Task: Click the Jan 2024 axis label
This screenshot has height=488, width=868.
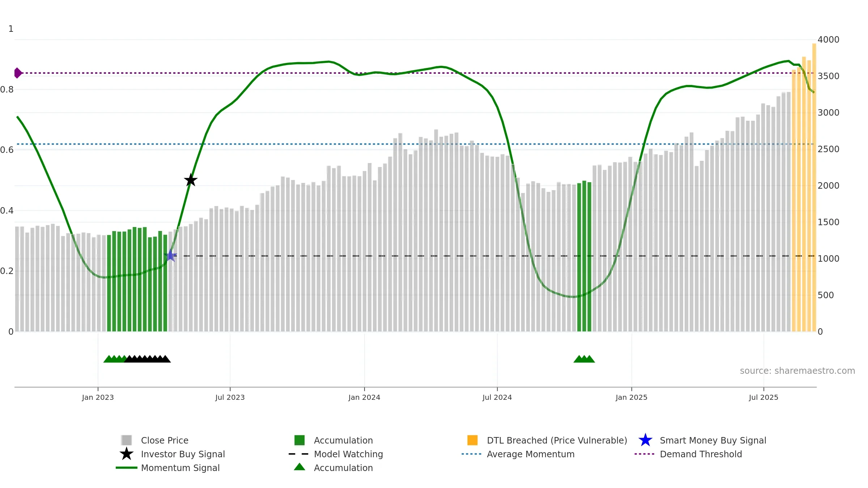Action: click(x=364, y=397)
